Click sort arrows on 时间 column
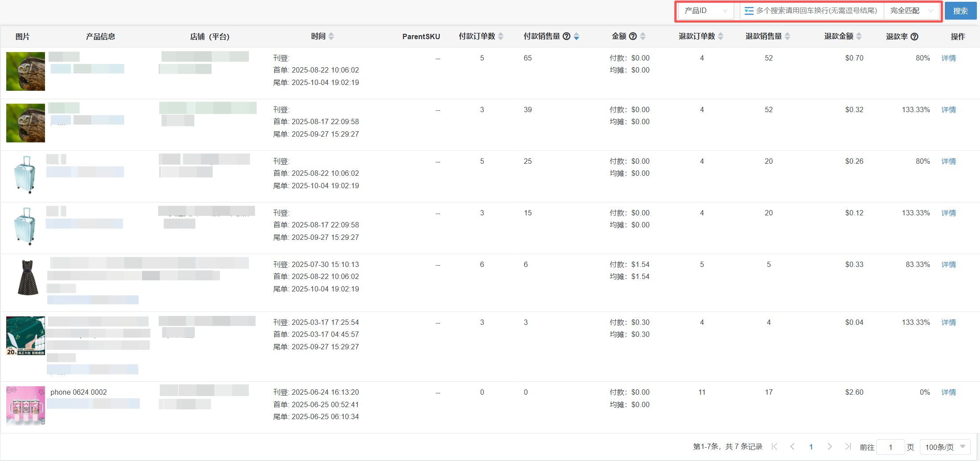This screenshot has height=461, width=980. (x=331, y=36)
